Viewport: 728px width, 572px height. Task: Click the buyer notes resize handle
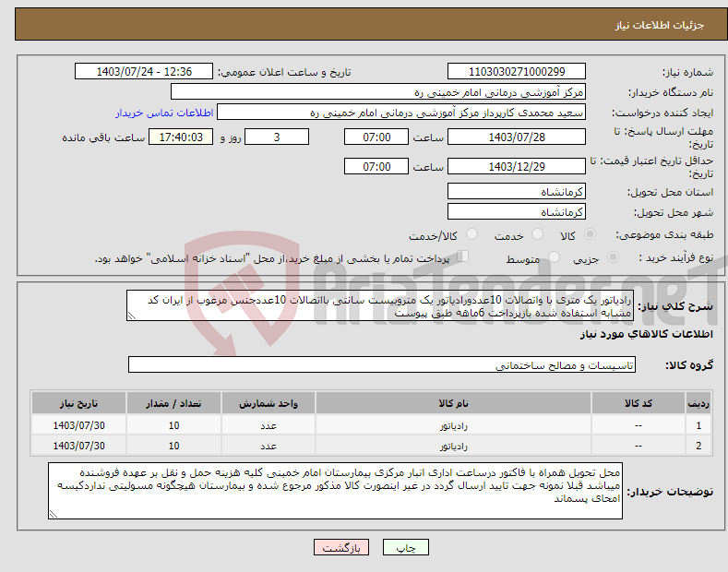(54, 514)
